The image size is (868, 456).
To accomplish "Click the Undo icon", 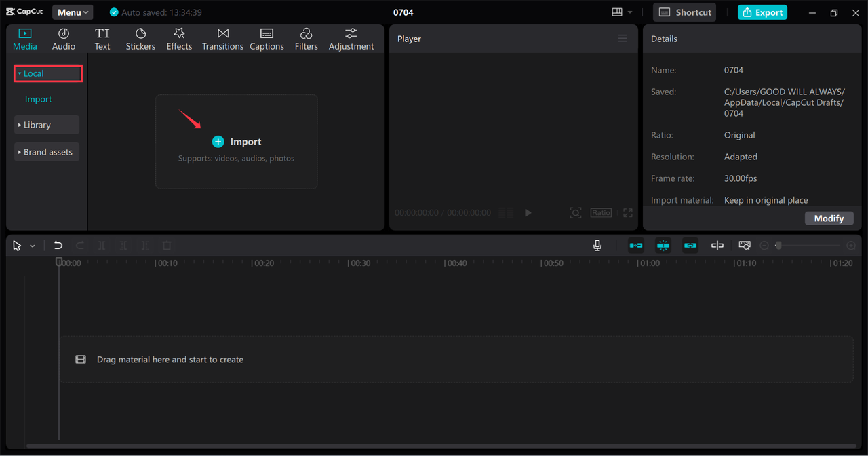I will [x=58, y=246].
